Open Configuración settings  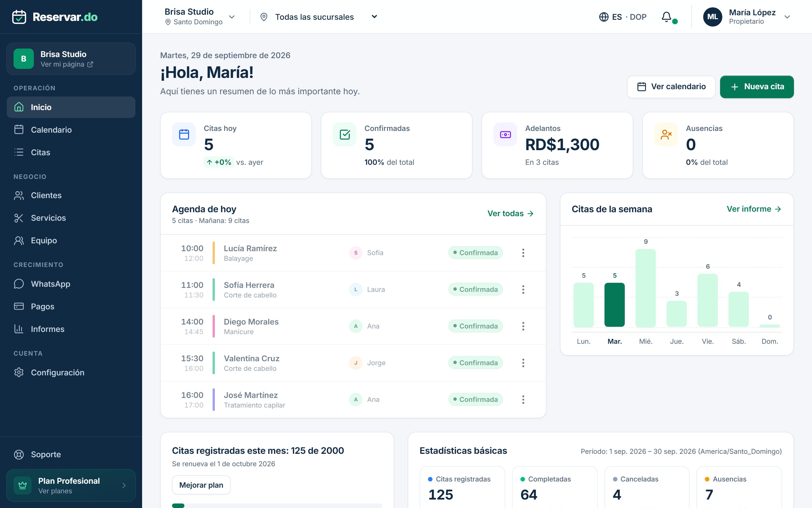point(71,372)
